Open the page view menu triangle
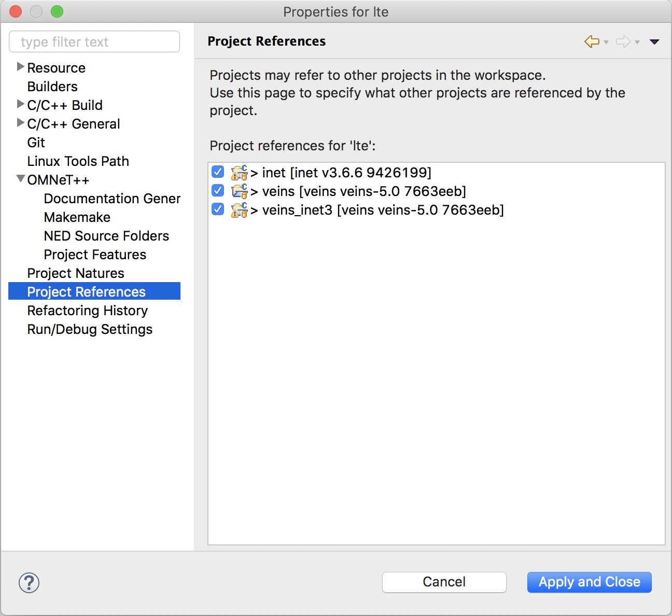 (654, 42)
